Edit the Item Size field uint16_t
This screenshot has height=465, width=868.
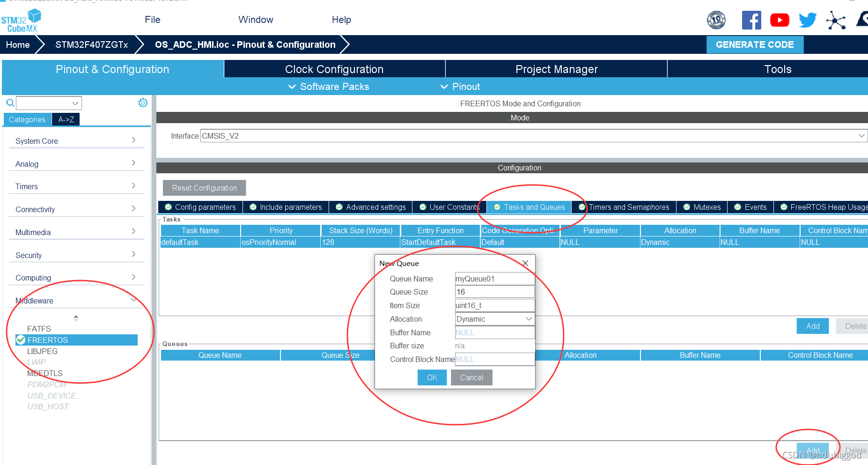pyautogui.click(x=494, y=305)
